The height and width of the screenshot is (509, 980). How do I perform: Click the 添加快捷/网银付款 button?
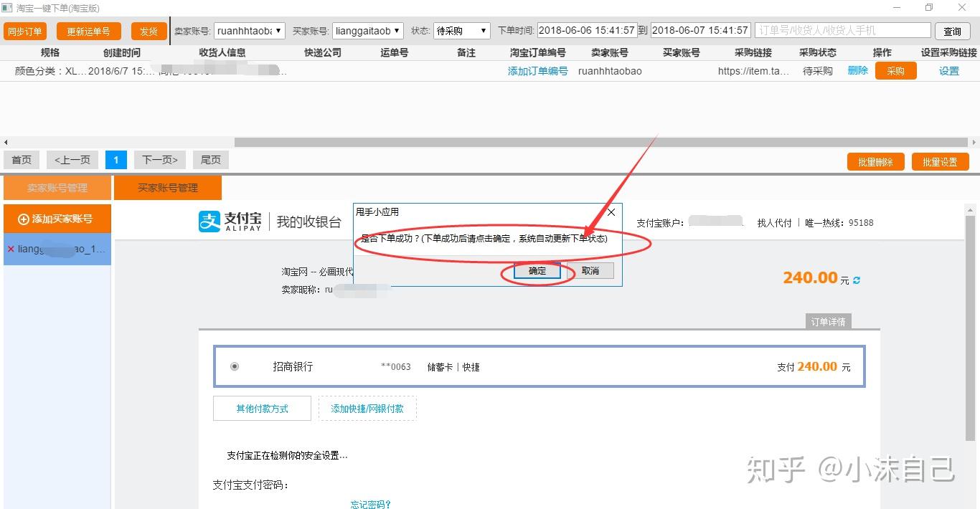[367, 409]
